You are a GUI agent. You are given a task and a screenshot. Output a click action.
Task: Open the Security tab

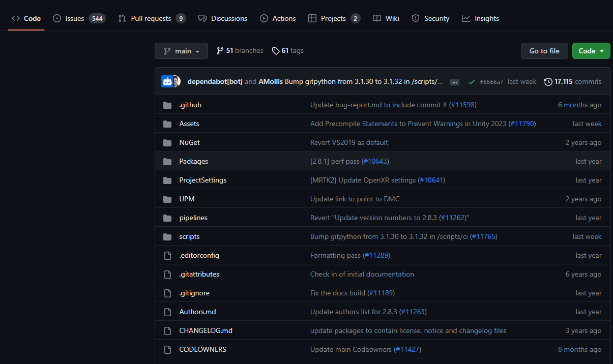click(x=430, y=18)
